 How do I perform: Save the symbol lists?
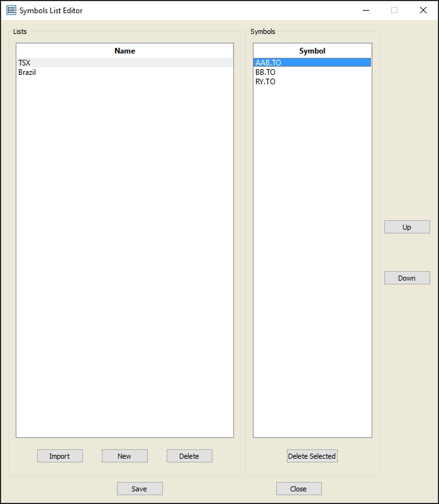click(140, 489)
